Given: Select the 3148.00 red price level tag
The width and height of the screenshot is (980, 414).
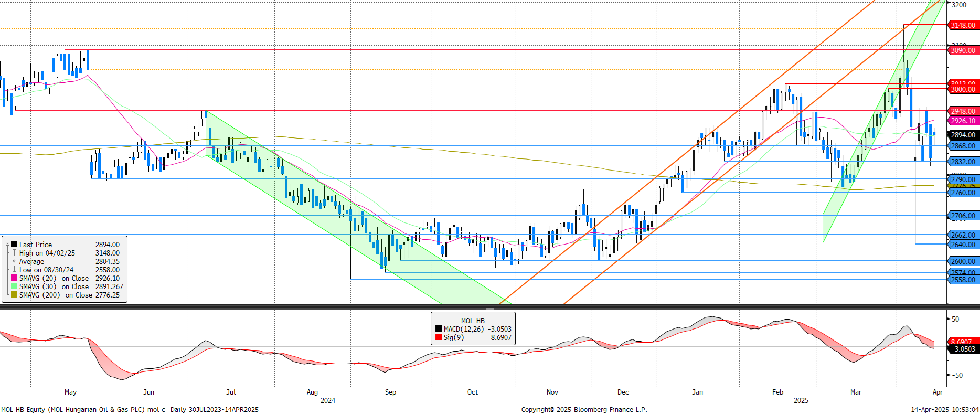Looking at the screenshot, I should [x=963, y=25].
